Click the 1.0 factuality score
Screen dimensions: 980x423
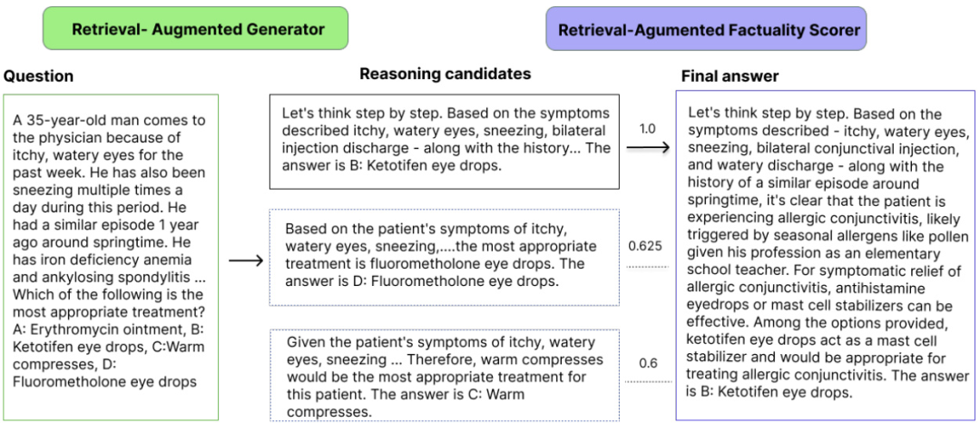click(x=647, y=129)
